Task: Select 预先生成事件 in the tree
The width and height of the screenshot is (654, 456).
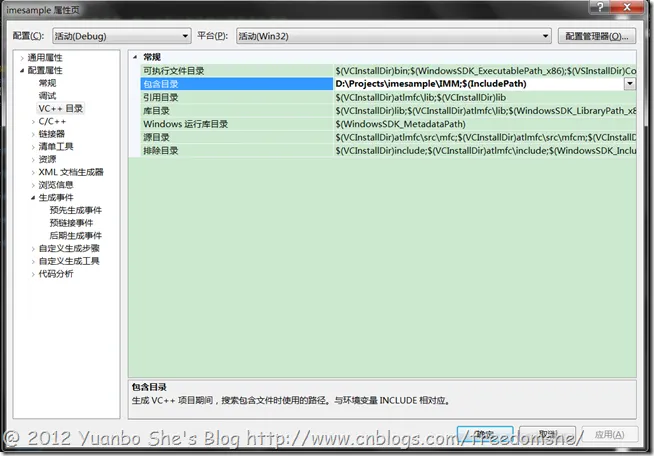Action: 75,210
